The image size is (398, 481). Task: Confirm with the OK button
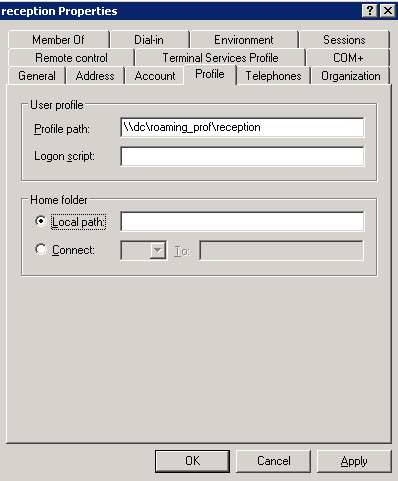[x=192, y=461]
